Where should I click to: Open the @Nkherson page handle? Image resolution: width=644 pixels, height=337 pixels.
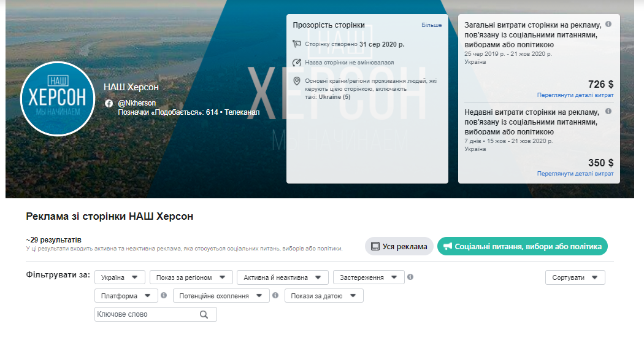[137, 103]
